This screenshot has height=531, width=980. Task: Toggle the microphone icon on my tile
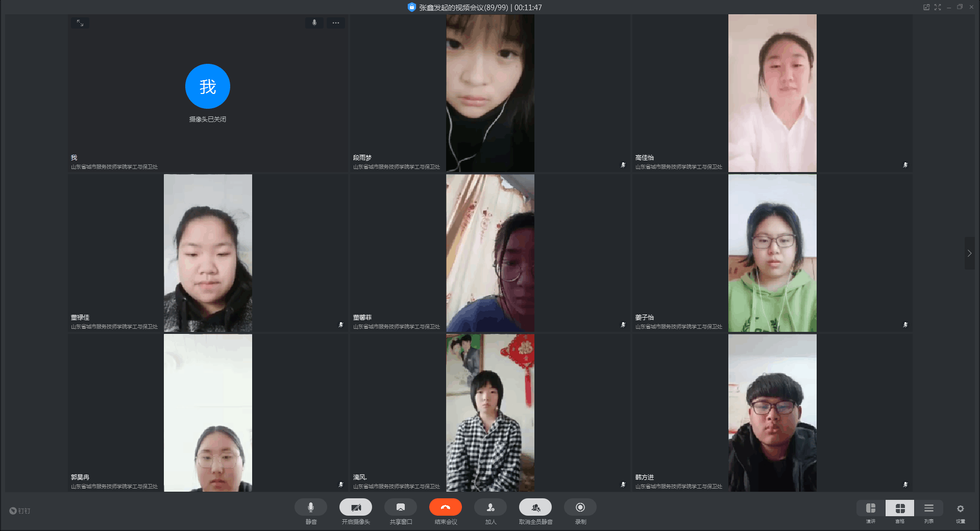pos(314,23)
